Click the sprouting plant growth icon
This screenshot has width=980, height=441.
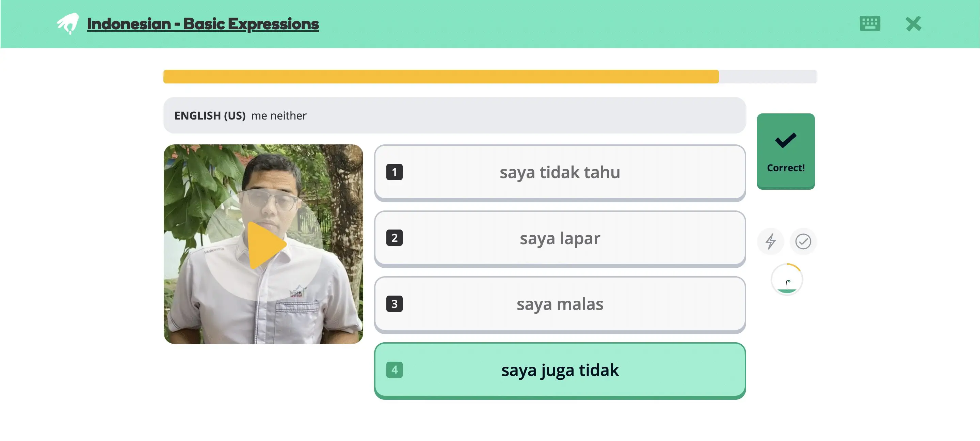point(787,280)
